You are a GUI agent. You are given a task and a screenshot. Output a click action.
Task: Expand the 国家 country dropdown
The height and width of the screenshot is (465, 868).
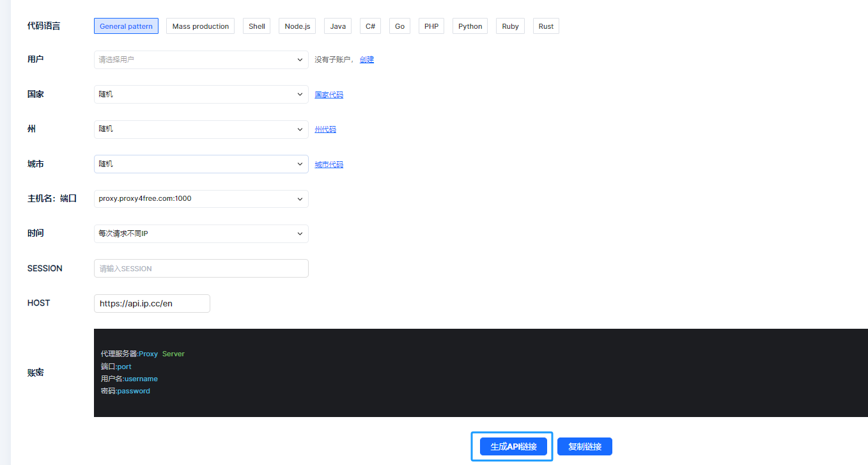[201, 94]
